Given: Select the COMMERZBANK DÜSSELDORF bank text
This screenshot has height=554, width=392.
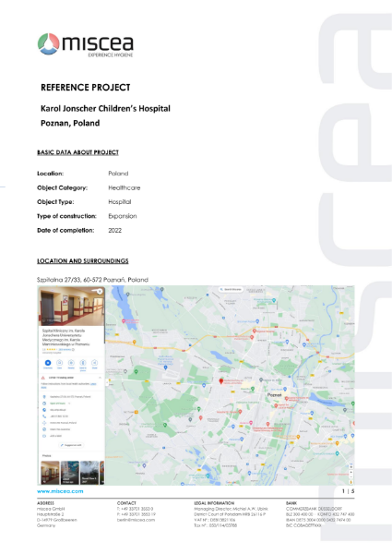Looking at the screenshot, I should 314,509.
